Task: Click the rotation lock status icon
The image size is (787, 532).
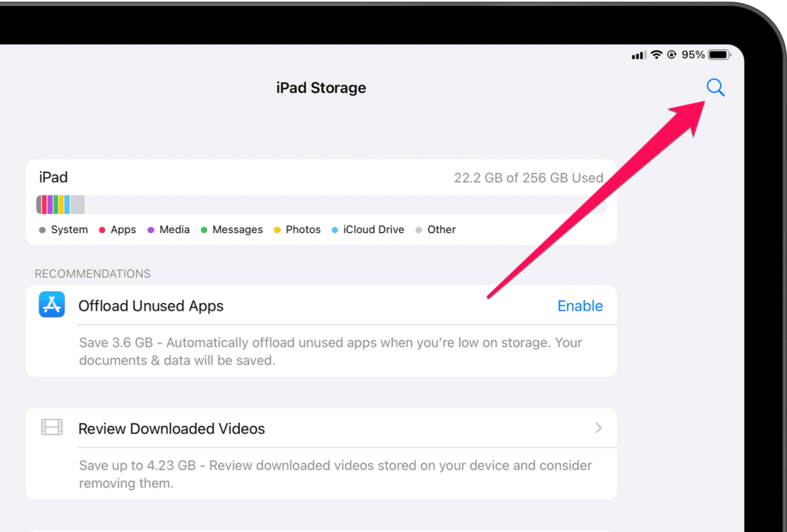Action: pos(672,55)
